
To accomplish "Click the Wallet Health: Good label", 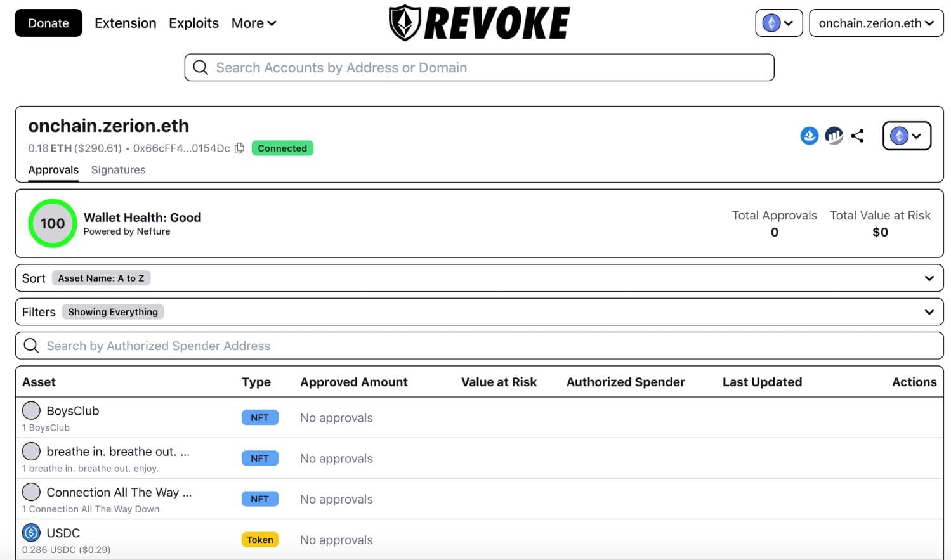I will 143,218.
